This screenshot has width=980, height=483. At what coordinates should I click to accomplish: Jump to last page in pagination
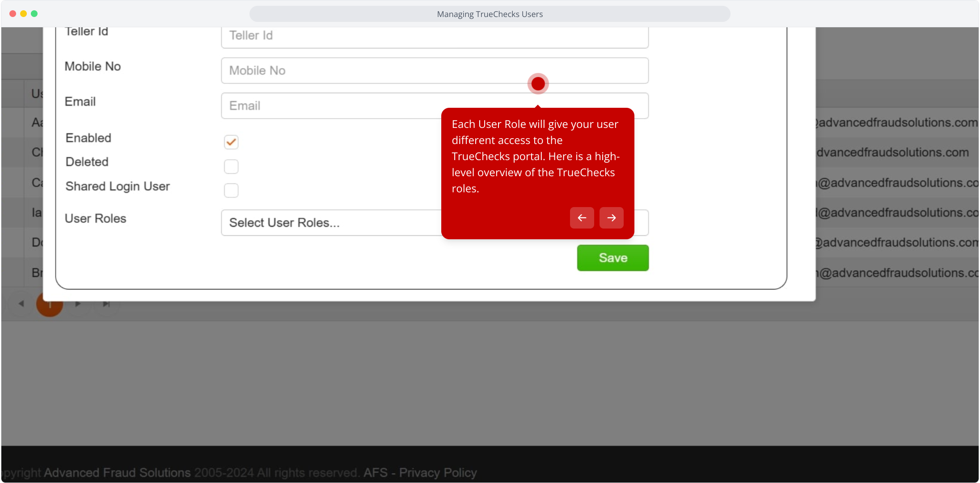tap(106, 304)
